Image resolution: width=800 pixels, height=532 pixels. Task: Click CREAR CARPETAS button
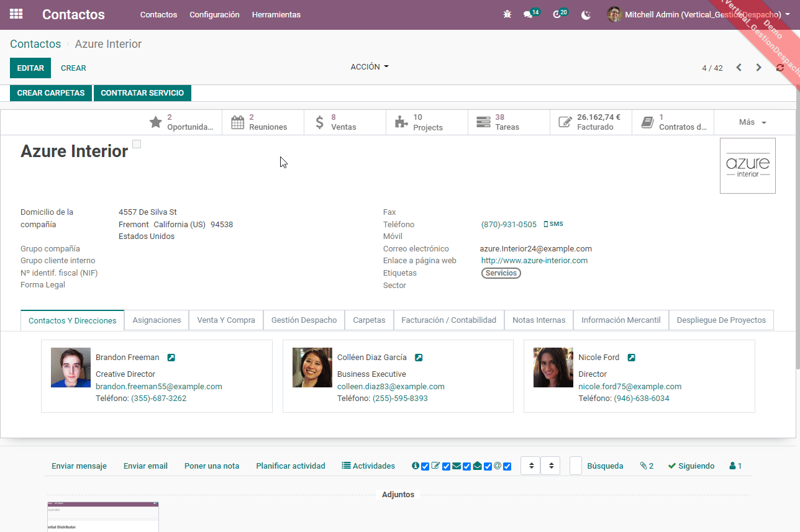51,93
